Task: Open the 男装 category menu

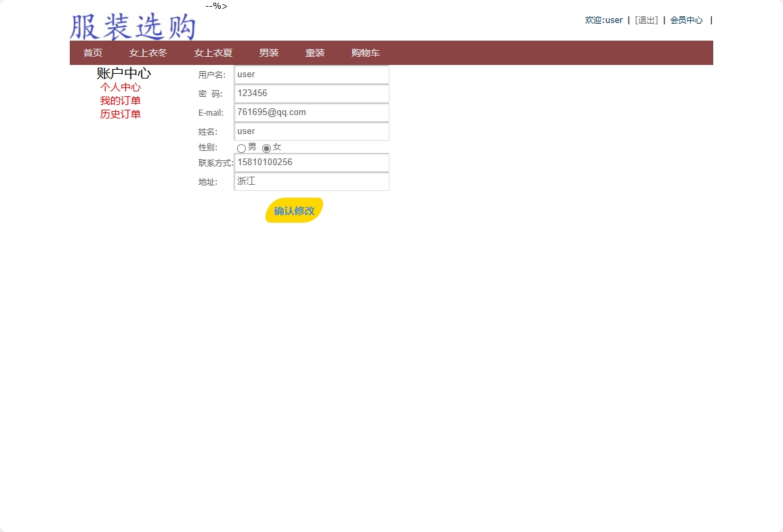Action: 268,52
